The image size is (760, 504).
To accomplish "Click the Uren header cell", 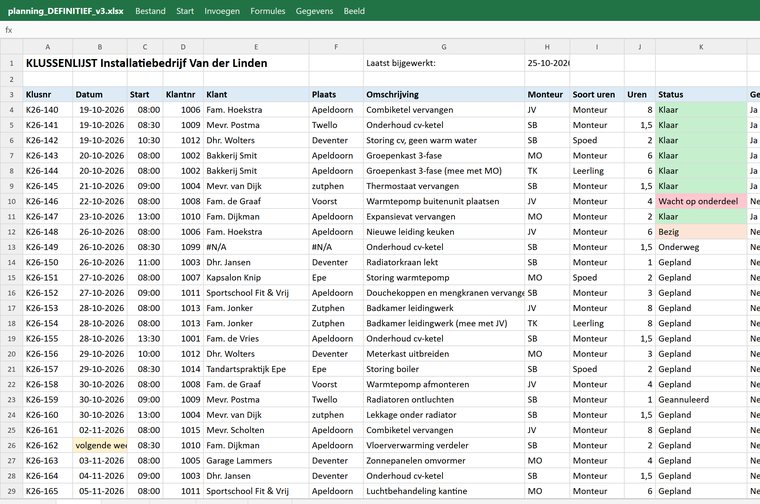I will tap(639, 94).
